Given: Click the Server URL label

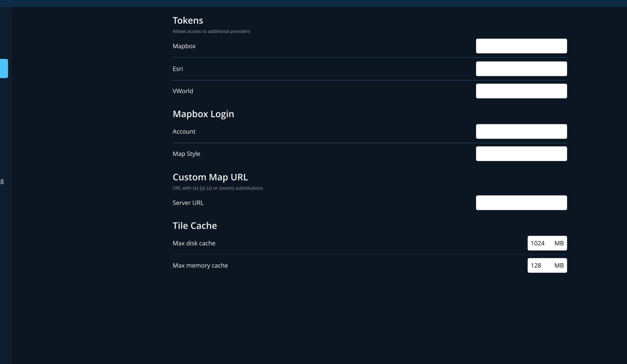Looking at the screenshot, I should click(188, 203).
